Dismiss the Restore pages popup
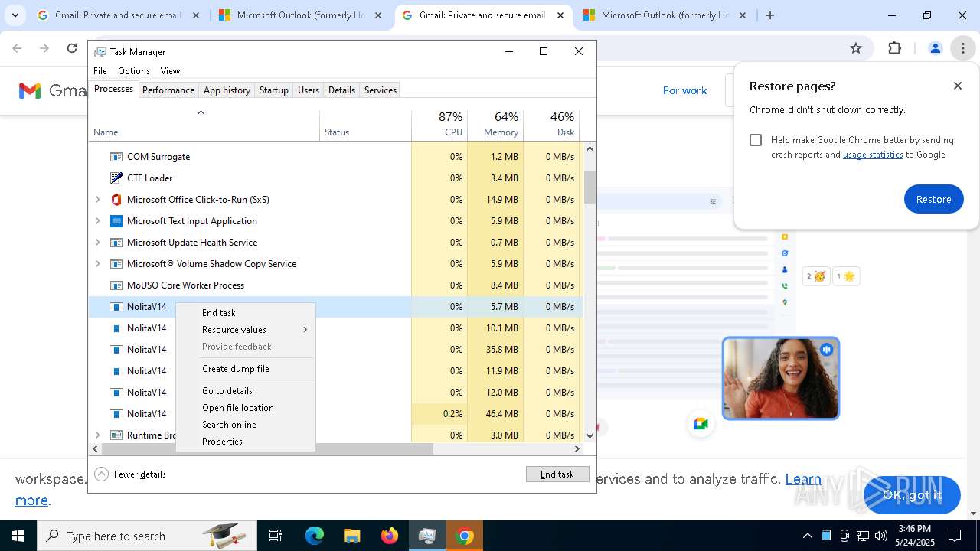Screen dimensions: 980x551 (x=958, y=86)
